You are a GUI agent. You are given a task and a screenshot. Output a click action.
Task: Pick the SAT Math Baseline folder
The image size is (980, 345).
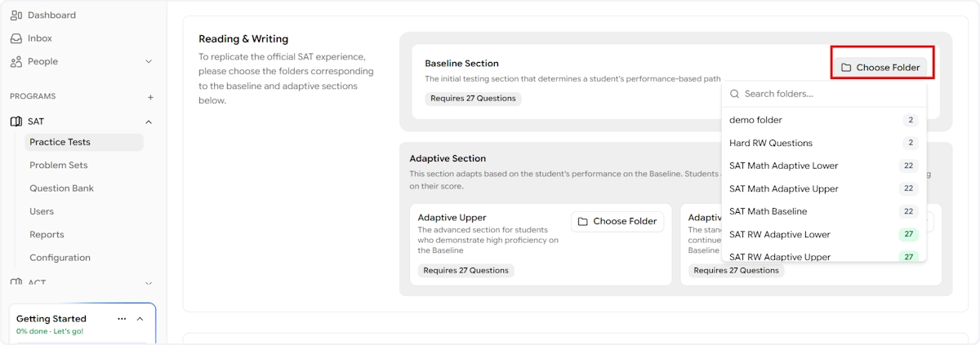point(768,211)
